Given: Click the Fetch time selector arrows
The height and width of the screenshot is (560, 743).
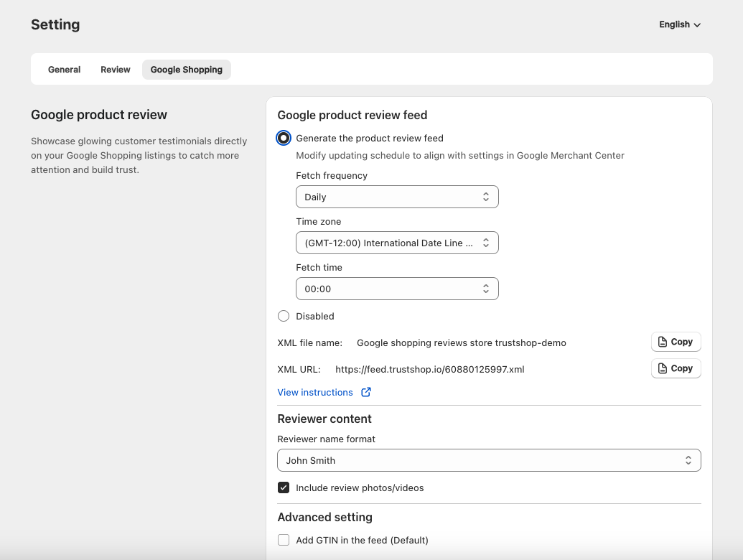Looking at the screenshot, I should tap(486, 289).
